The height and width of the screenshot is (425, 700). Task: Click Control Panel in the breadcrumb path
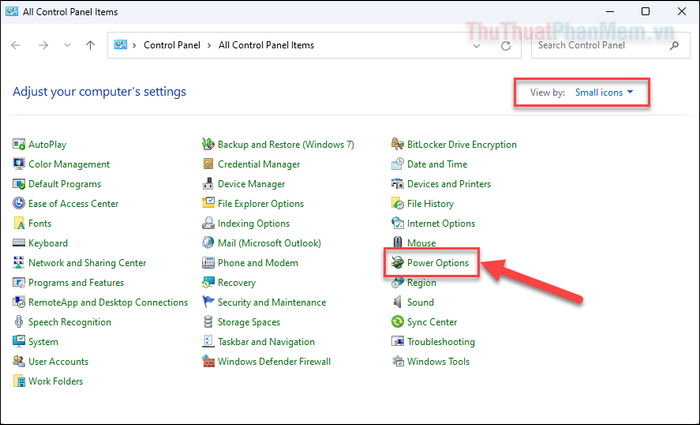(x=173, y=46)
